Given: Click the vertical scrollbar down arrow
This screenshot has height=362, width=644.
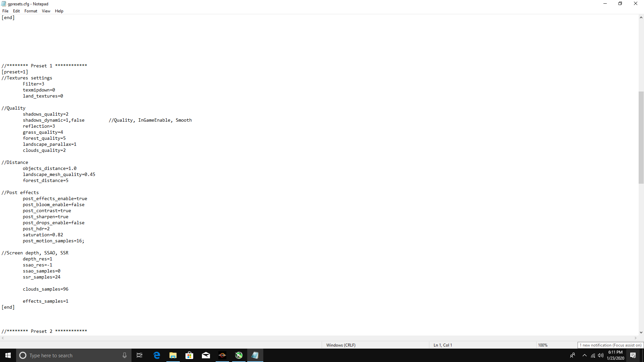Looking at the screenshot, I should (641, 333).
